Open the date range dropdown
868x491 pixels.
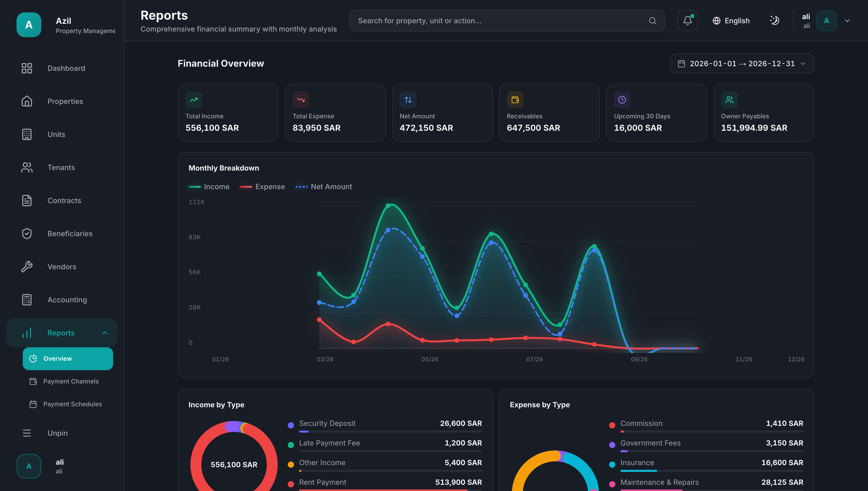pyautogui.click(x=741, y=63)
